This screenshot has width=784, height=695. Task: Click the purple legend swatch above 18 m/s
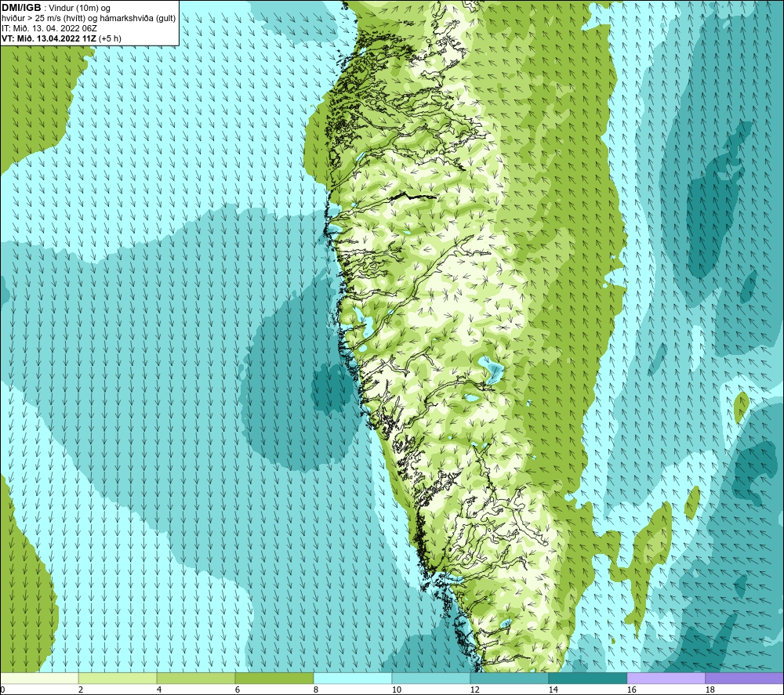pyautogui.click(x=744, y=678)
